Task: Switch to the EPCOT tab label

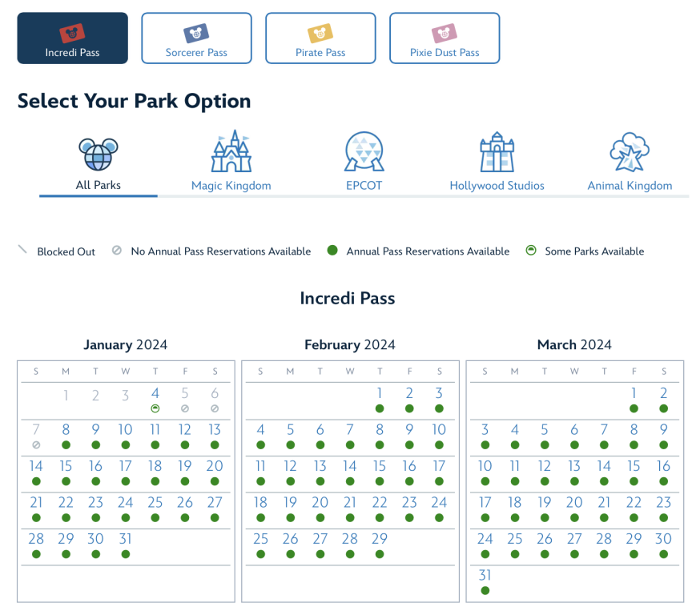Action: pyautogui.click(x=364, y=186)
